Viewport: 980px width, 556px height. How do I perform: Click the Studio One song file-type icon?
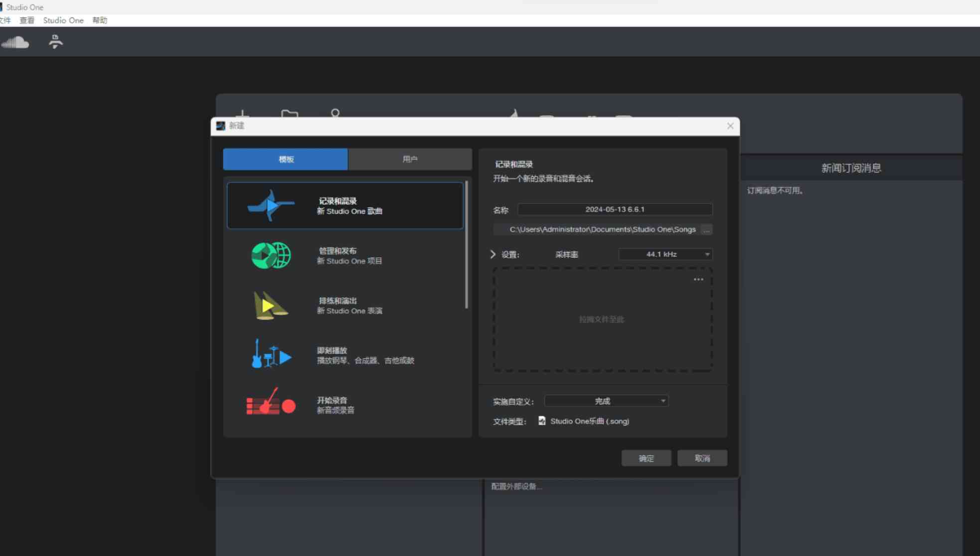[542, 421]
